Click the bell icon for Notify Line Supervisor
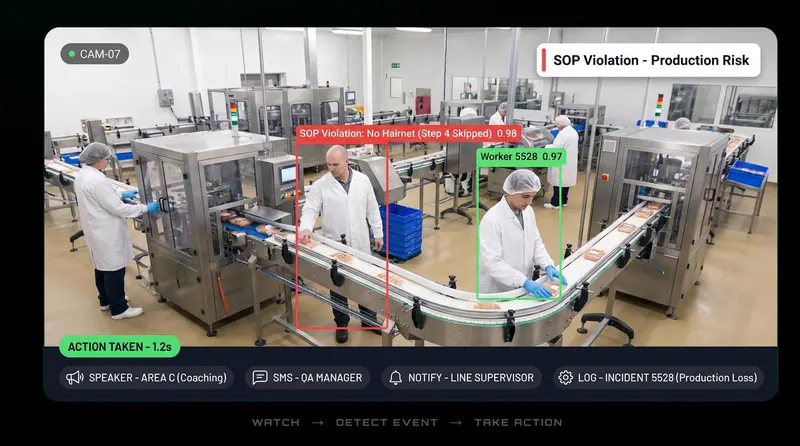Viewport: 800px width, 446px height. 395,378
